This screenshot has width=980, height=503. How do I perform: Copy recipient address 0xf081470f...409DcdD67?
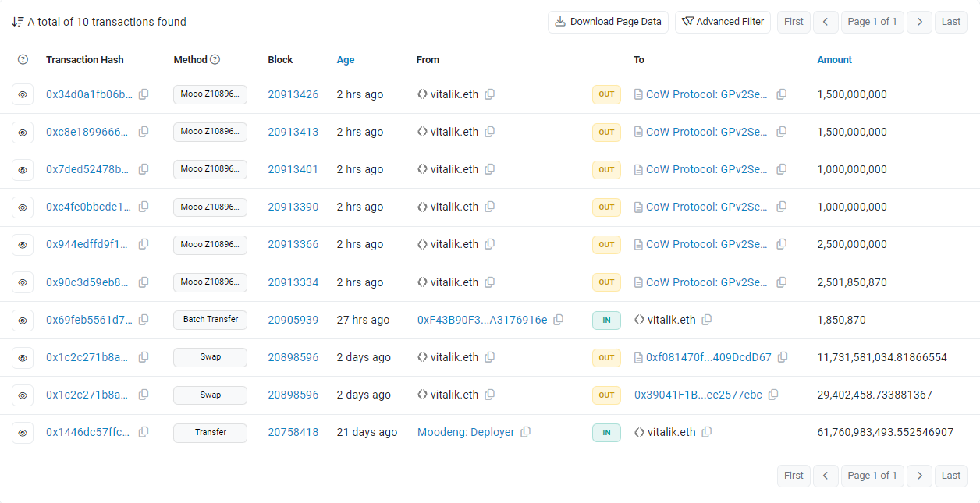tap(783, 357)
